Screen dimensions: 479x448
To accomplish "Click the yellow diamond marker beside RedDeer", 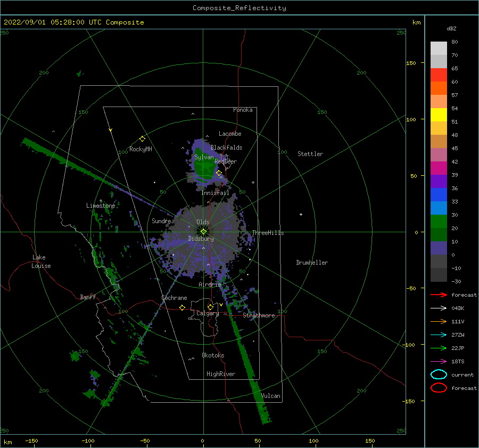I will [219, 173].
